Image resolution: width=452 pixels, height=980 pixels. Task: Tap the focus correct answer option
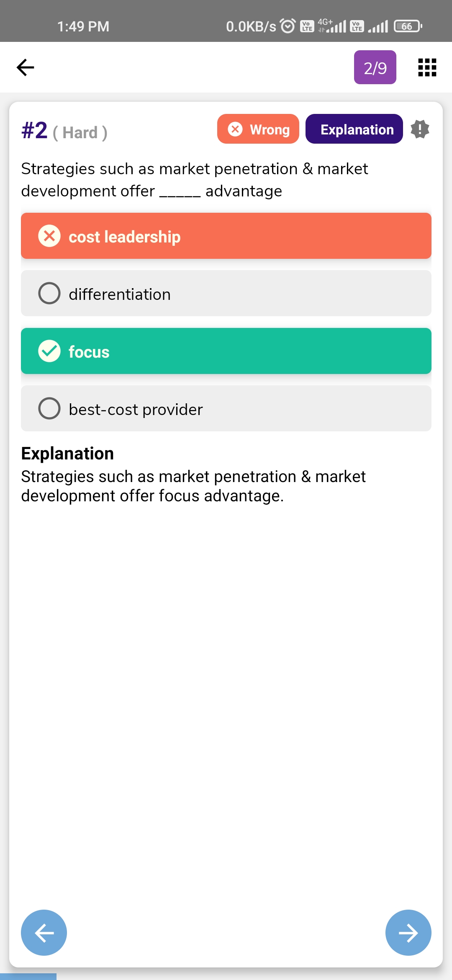(x=226, y=351)
